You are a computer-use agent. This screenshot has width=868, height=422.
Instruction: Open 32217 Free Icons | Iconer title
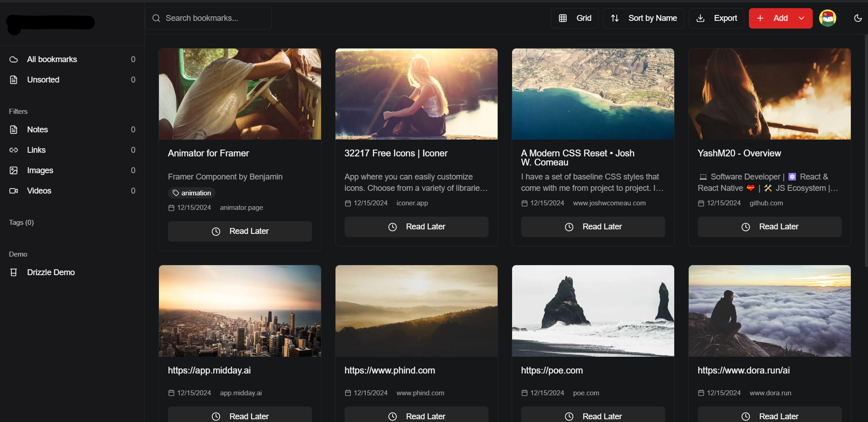coord(396,153)
